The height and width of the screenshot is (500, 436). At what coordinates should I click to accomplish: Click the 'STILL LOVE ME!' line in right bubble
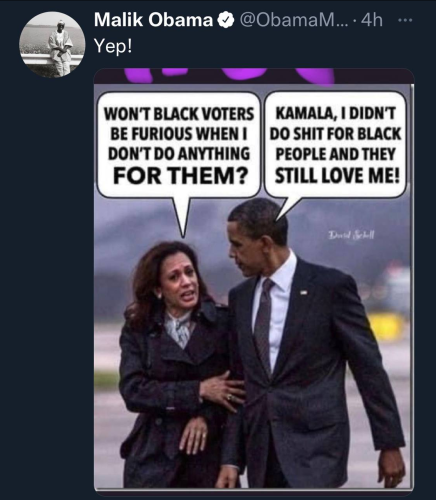coord(337,176)
